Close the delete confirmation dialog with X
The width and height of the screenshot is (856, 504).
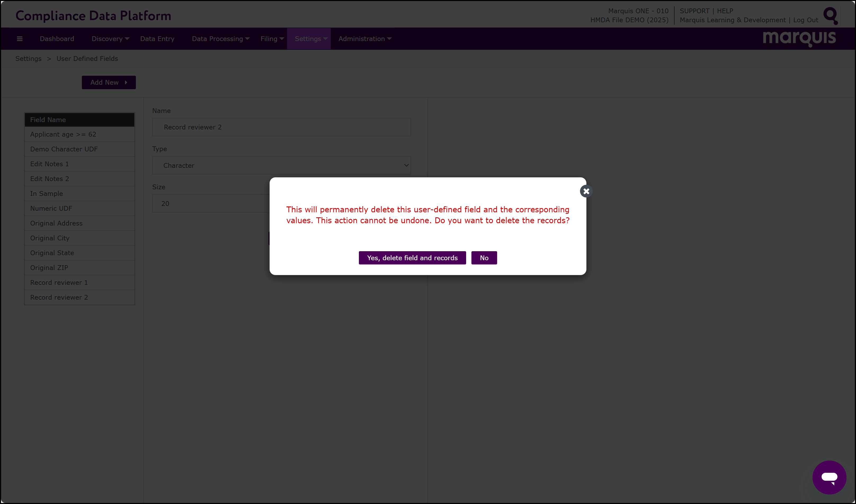pyautogui.click(x=586, y=191)
